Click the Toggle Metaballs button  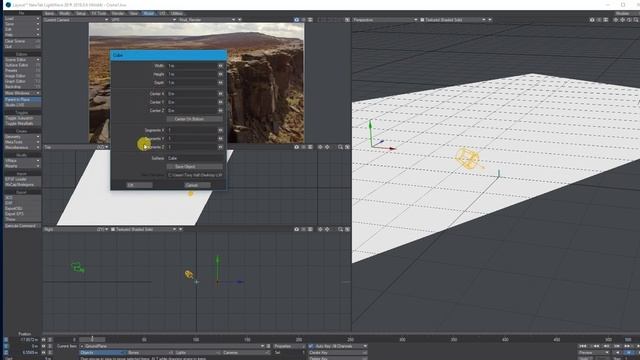(x=22, y=123)
